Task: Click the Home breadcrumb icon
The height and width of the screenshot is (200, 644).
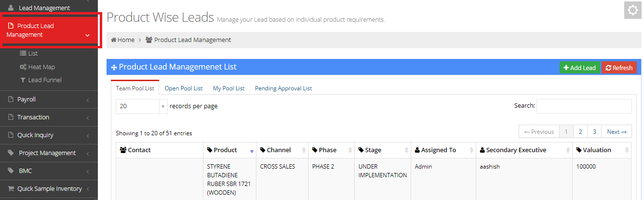Action: [x=114, y=40]
